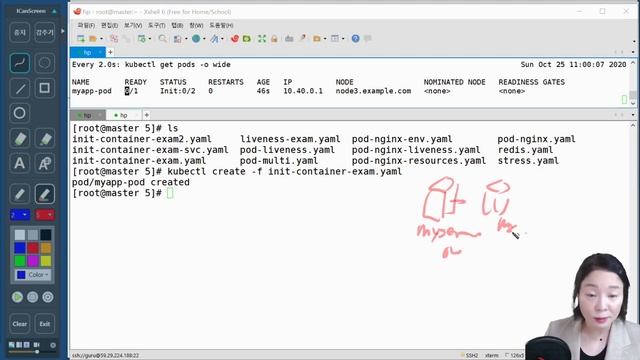The height and width of the screenshot is (360, 640).
Task: Expand the Open session dropdown arrow
Action: click(101, 39)
